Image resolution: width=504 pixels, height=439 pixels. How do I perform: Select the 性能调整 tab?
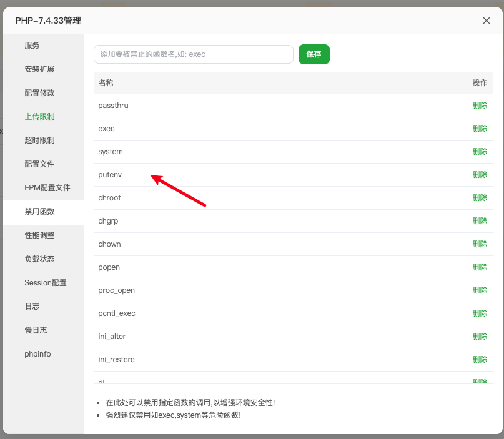[x=39, y=235]
